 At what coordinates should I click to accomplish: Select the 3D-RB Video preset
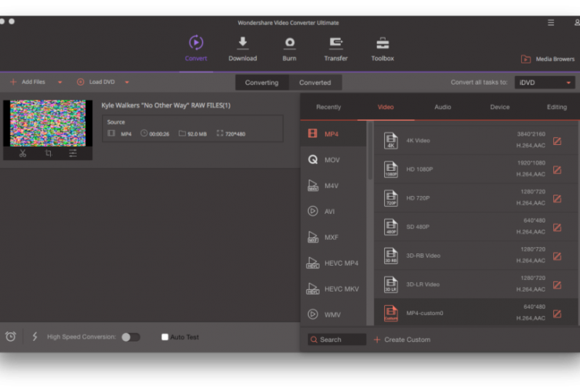point(475,256)
